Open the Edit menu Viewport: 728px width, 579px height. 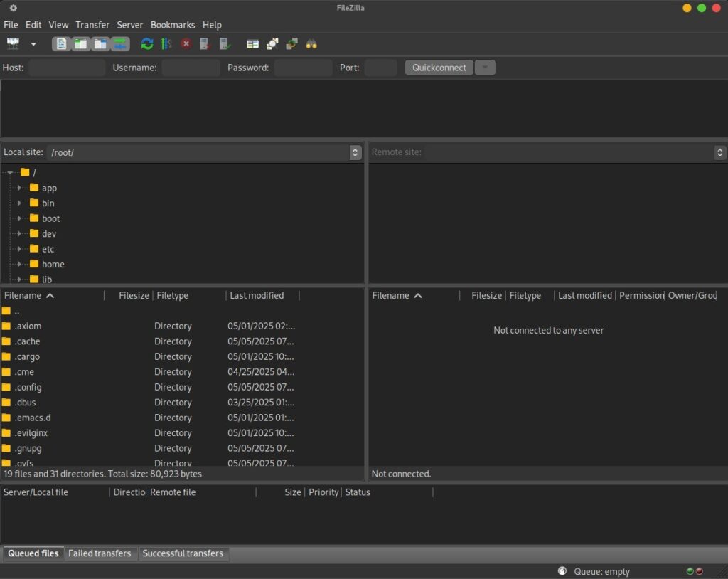(x=33, y=25)
